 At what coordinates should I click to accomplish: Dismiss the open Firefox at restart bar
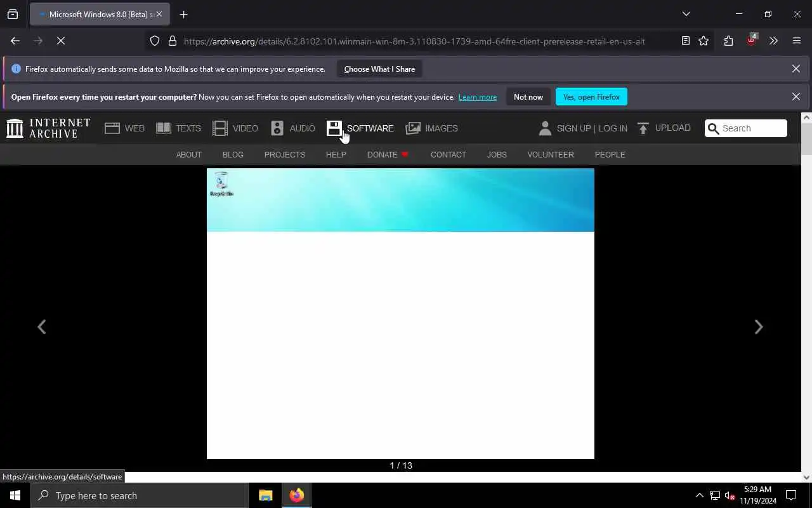(x=796, y=97)
